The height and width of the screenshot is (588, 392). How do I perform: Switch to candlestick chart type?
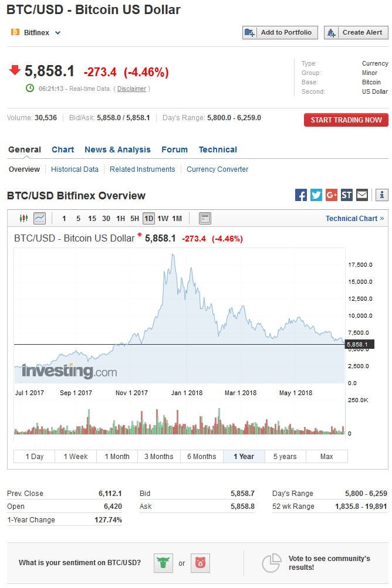click(x=23, y=218)
